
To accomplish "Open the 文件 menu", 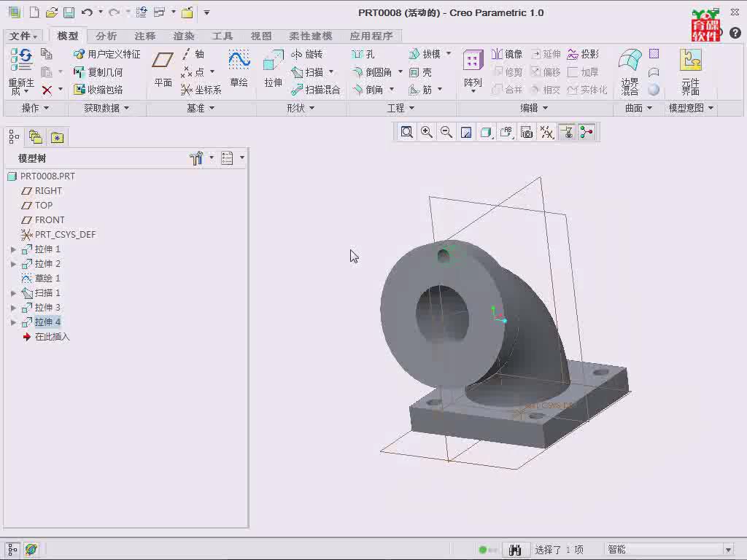I will [23, 36].
